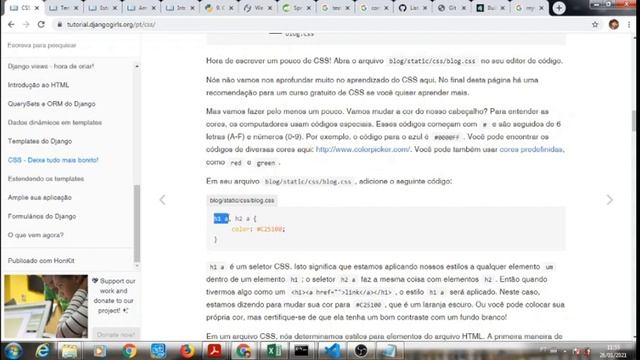This screenshot has height=360, width=640.
Task: Go to the next tutorial chapter arrow
Action: tap(609, 200)
